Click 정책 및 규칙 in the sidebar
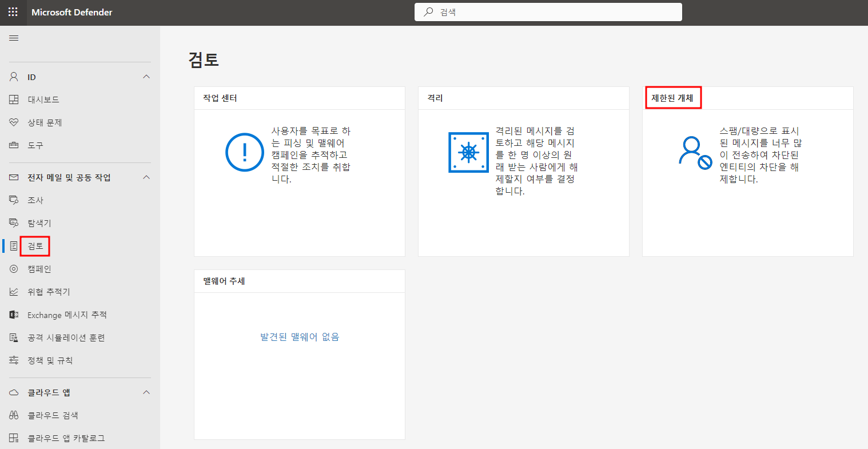 (50, 360)
